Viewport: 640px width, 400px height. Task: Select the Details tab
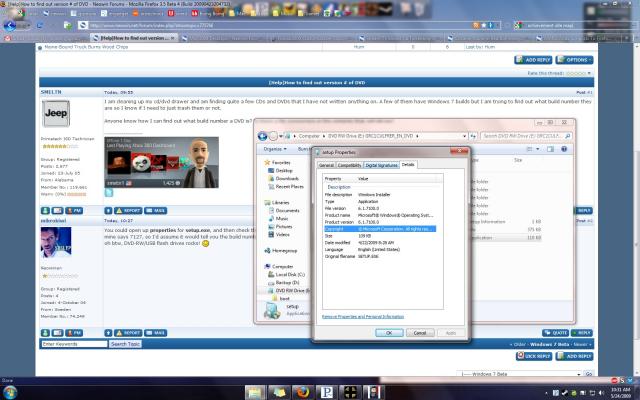[408, 164]
